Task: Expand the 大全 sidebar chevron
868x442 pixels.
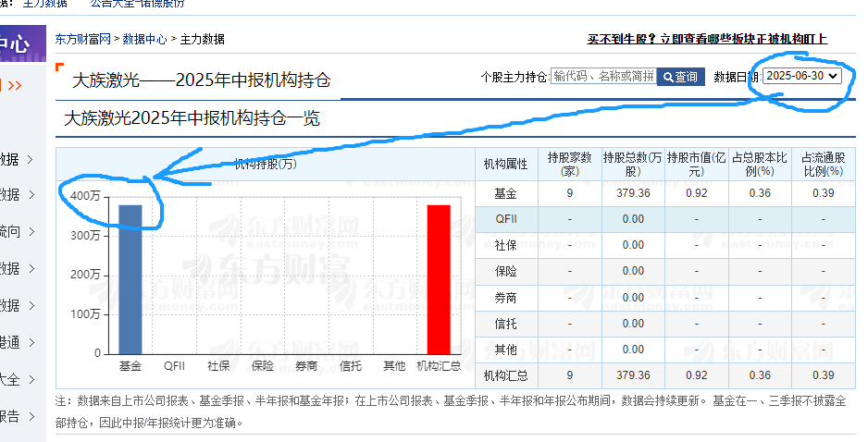Action: [31, 379]
